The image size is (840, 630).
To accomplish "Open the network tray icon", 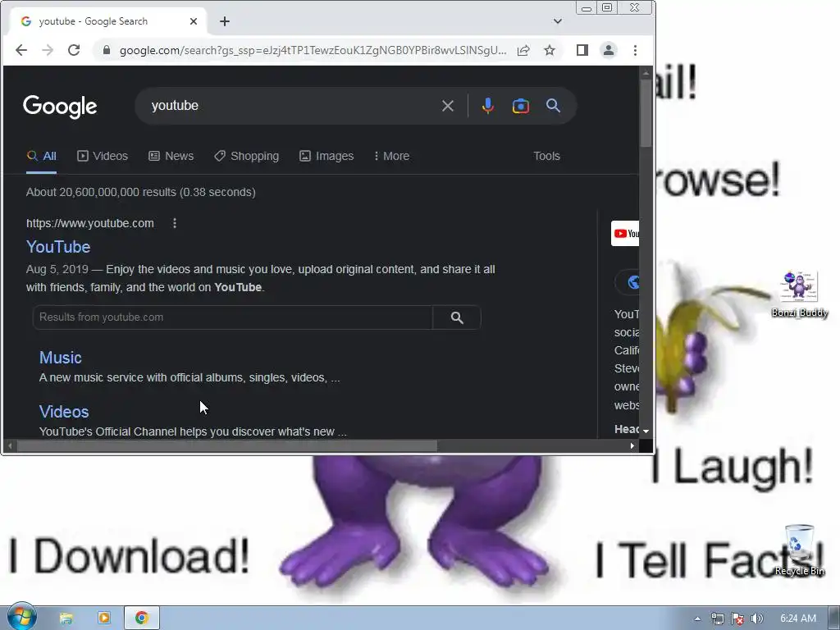I will [717, 619].
